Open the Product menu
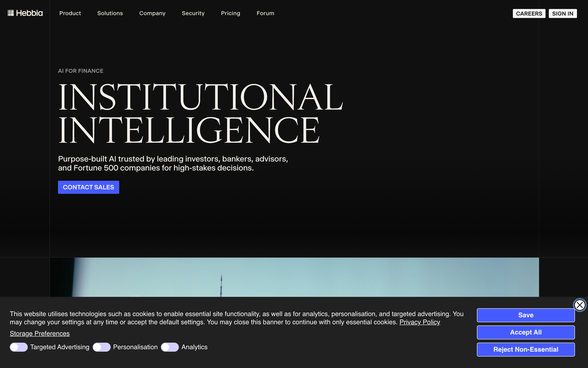 click(70, 13)
